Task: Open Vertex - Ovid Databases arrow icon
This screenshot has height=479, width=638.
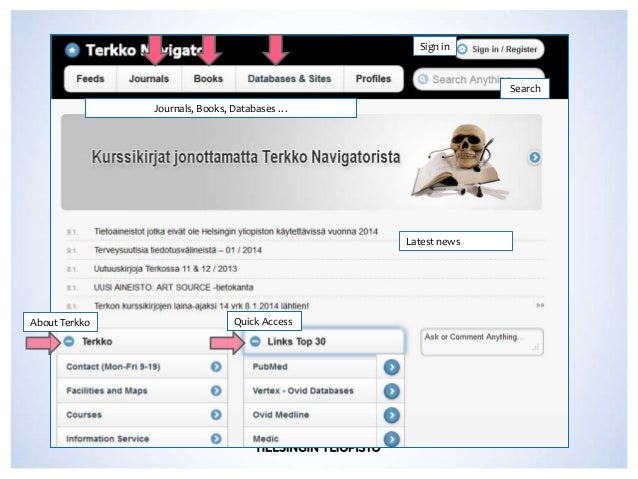Action: coord(391,391)
